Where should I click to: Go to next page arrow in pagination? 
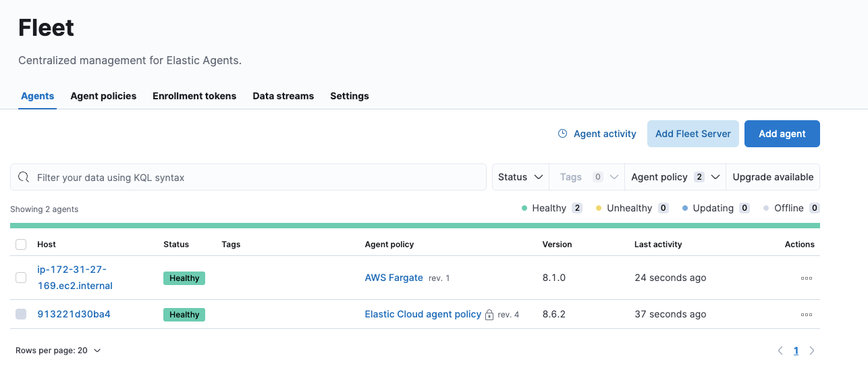812,351
